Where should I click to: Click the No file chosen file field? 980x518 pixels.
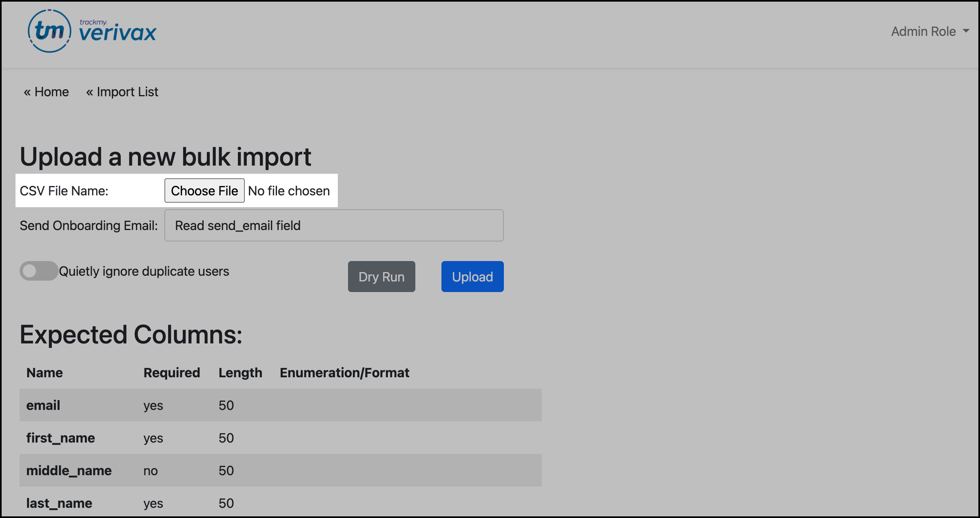coord(289,190)
